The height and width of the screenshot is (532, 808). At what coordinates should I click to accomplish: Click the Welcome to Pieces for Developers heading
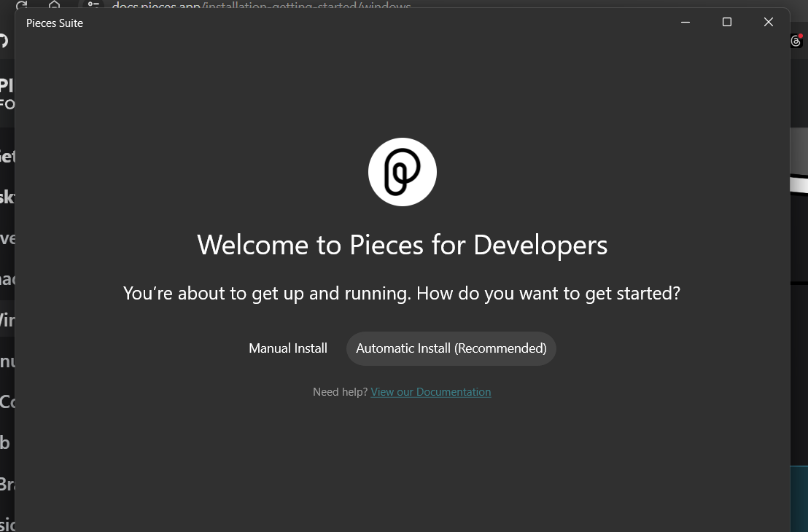point(402,245)
